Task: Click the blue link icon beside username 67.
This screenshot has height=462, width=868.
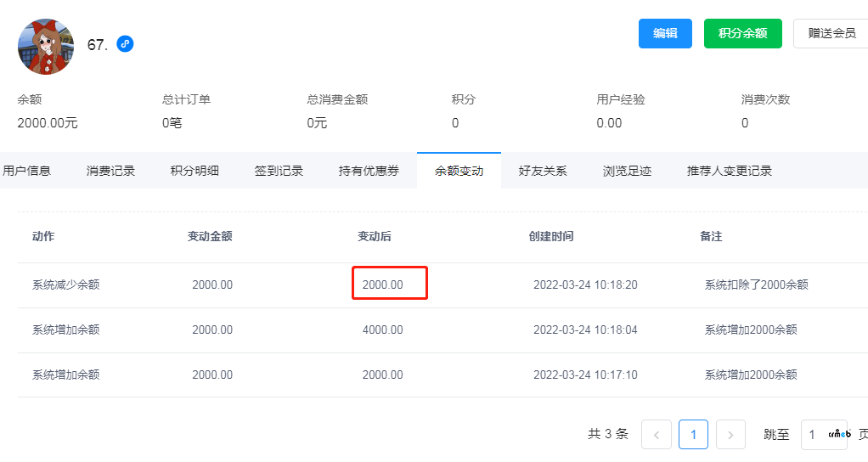Action: [x=125, y=43]
